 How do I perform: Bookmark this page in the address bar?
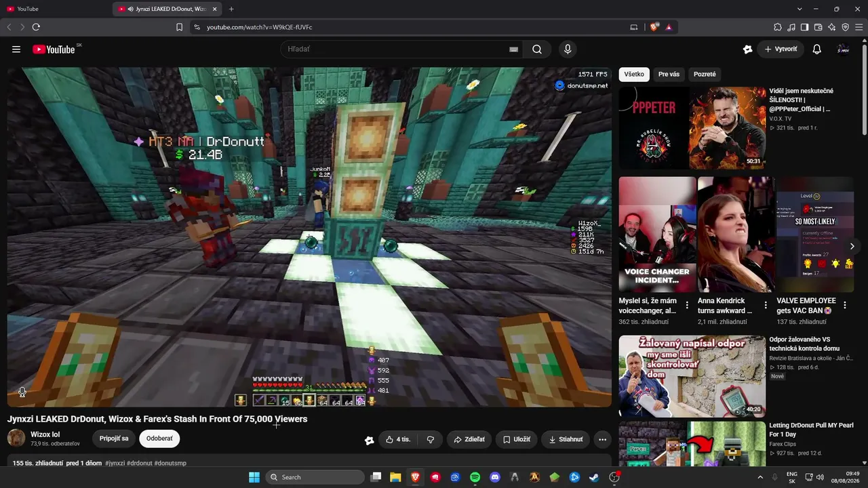click(179, 27)
